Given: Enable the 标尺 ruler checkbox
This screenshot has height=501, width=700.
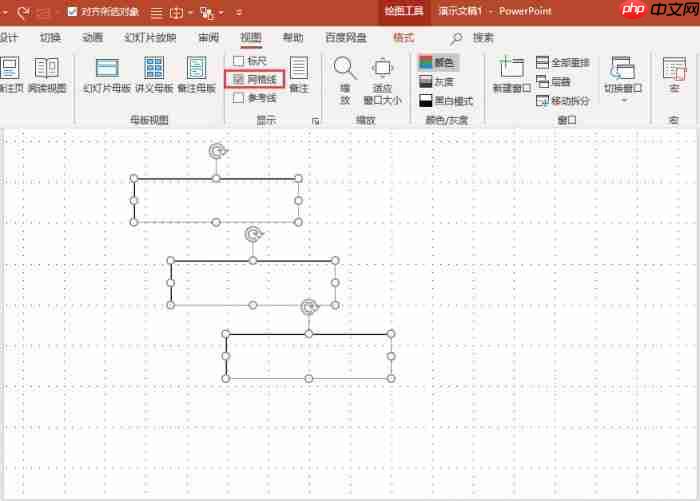Looking at the screenshot, I should [x=238, y=61].
